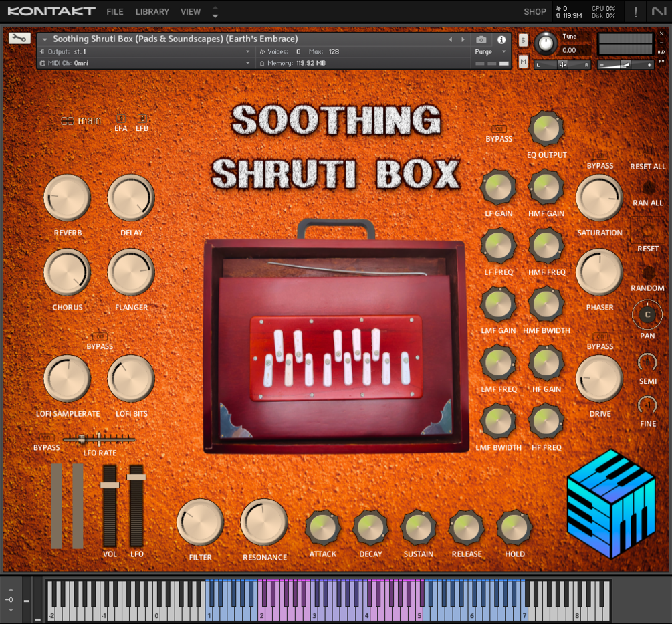Click the Tune value 0.00
This screenshot has height=624, width=672.
[569, 50]
